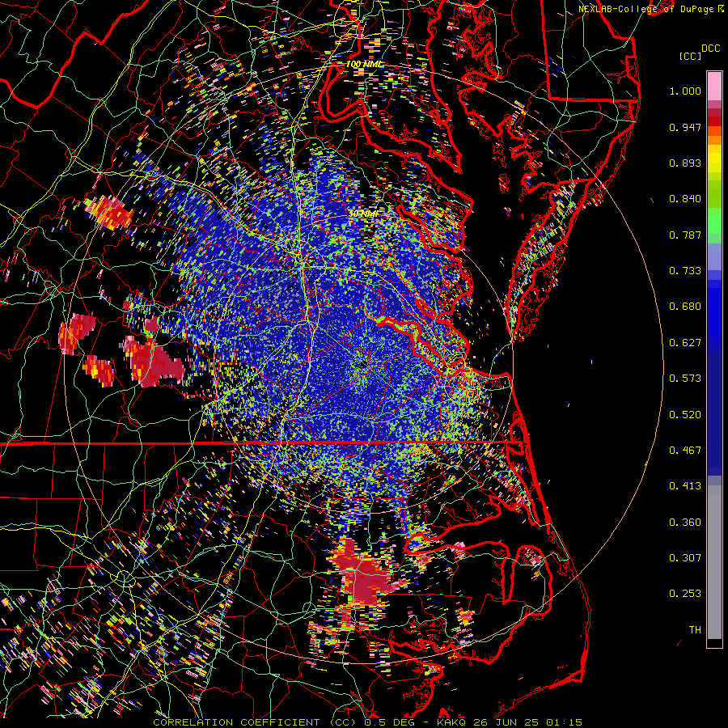Click the TH threshold label

click(695, 630)
